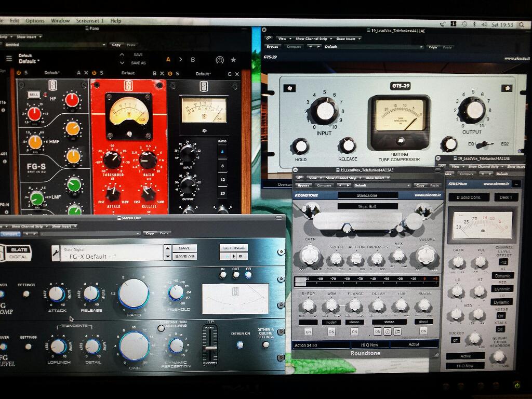The width and height of the screenshot is (532, 399).
Task: Add current rack preset to favorites star
Action: 233,60
